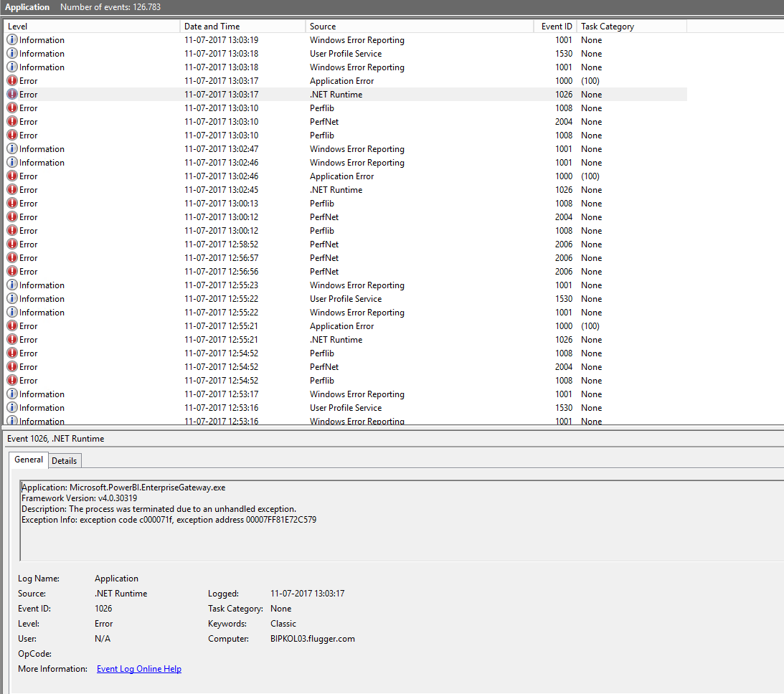Click error icon of .NET Runtime 13:02:45 event
The height and width of the screenshot is (694, 784).
[x=12, y=189]
